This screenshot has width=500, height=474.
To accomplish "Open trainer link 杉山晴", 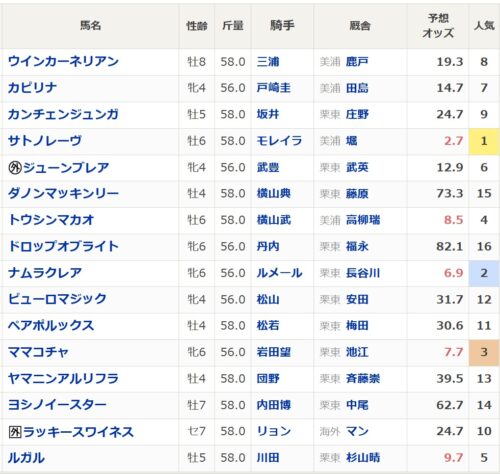I will (x=363, y=458).
